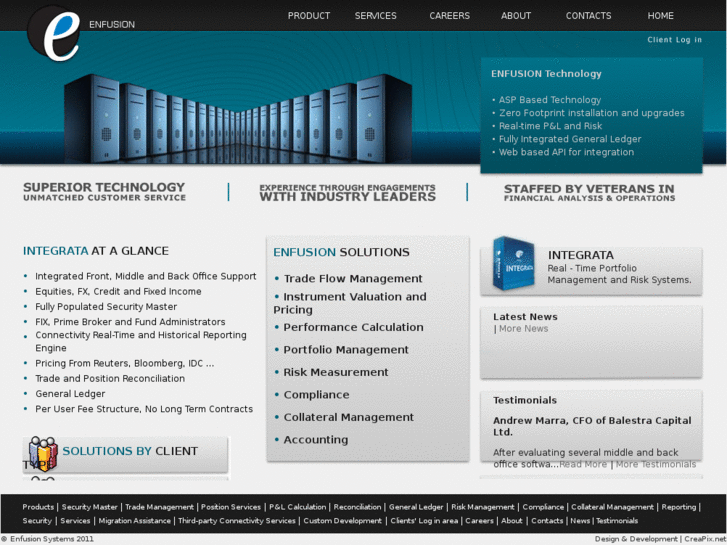This screenshot has height=545, width=727.
Task: Open footer Reconciliation link
Action: click(x=357, y=507)
